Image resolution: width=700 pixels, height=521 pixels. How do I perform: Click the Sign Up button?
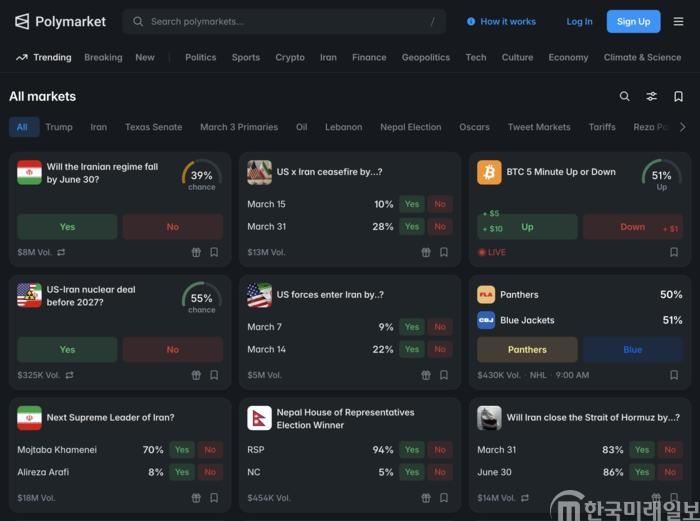click(x=633, y=21)
